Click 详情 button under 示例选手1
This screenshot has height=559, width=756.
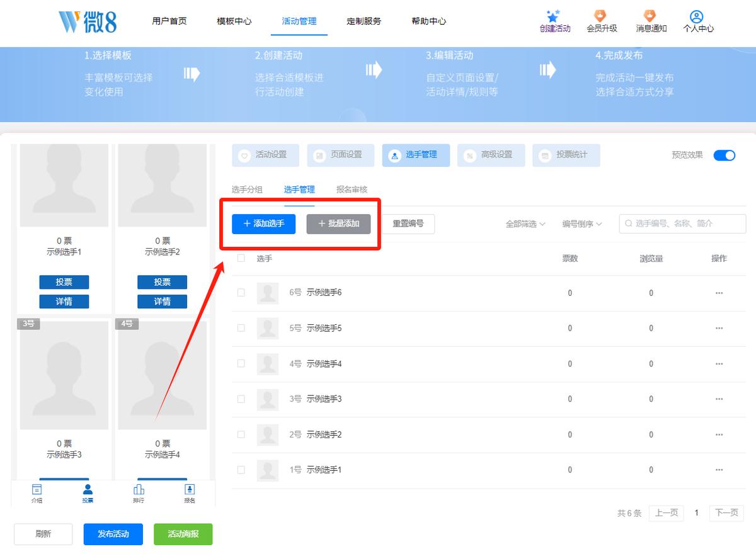pos(64,302)
